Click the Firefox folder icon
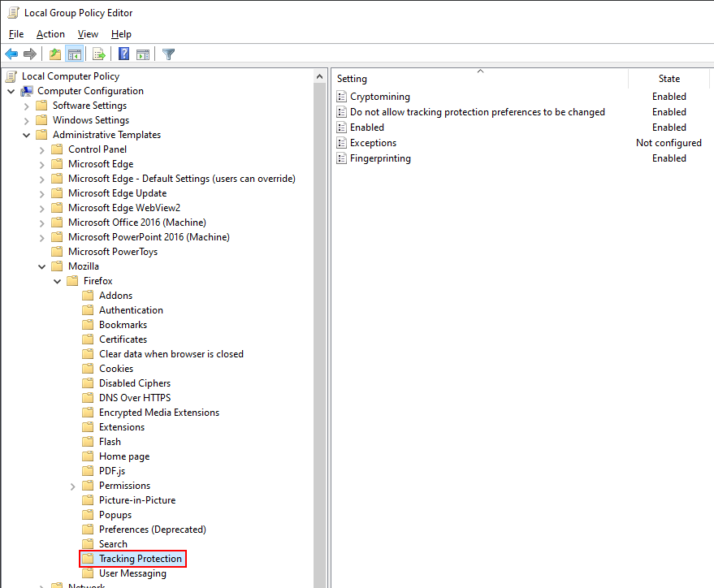714x588 pixels. pos(72,281)
